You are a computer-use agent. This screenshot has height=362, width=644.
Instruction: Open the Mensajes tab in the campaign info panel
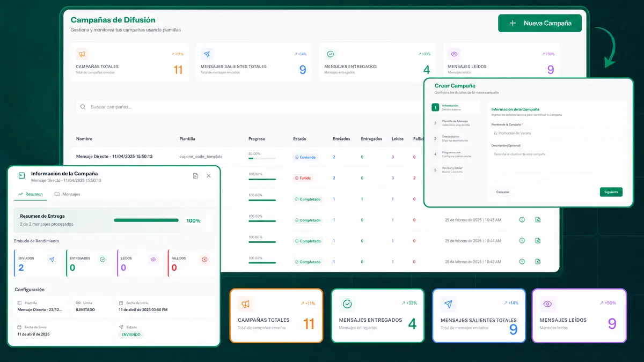(68, 194)
